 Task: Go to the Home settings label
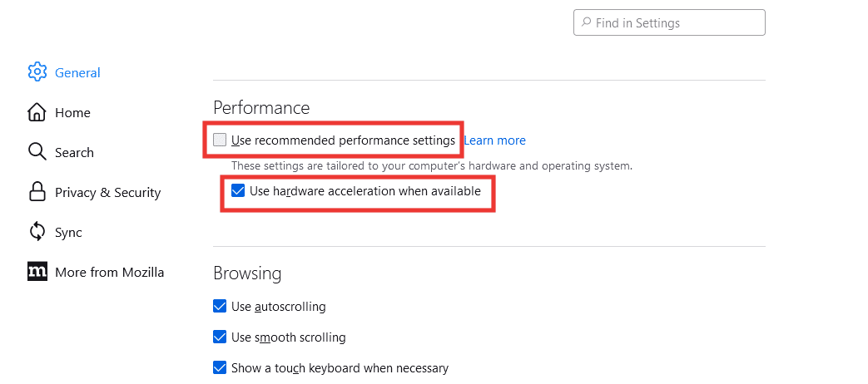pos(72,113)
